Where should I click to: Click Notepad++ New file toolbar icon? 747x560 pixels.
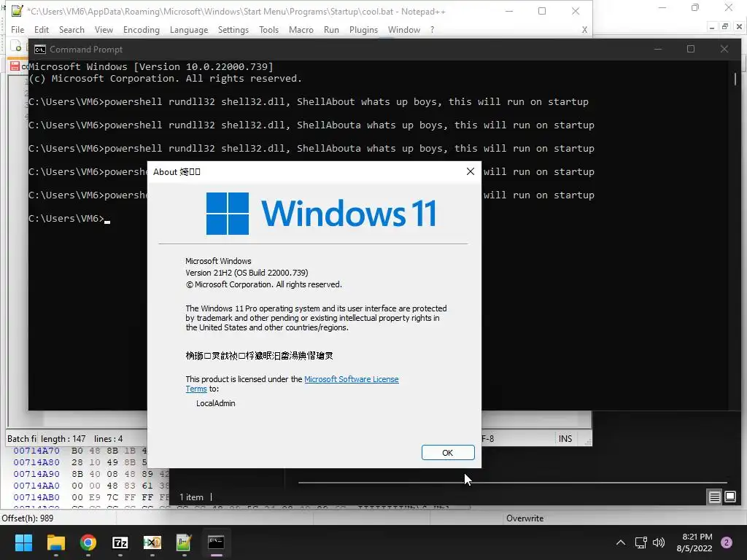16,47
